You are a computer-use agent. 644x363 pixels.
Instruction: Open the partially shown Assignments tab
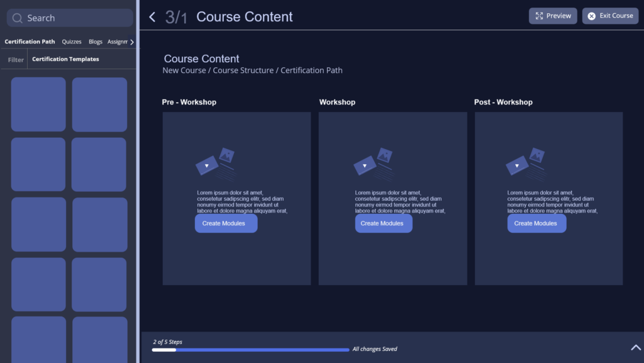(x=118, y=42)
